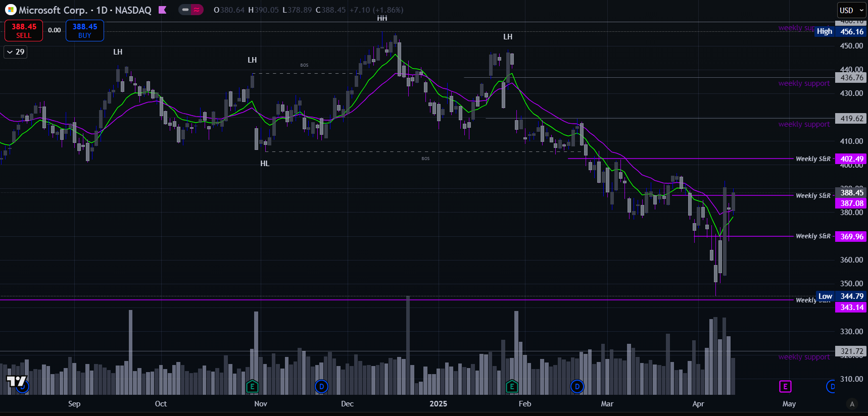Click the blue BUY 388.45 button
Viewport: 868px width, 416px height.
(85, 31)
